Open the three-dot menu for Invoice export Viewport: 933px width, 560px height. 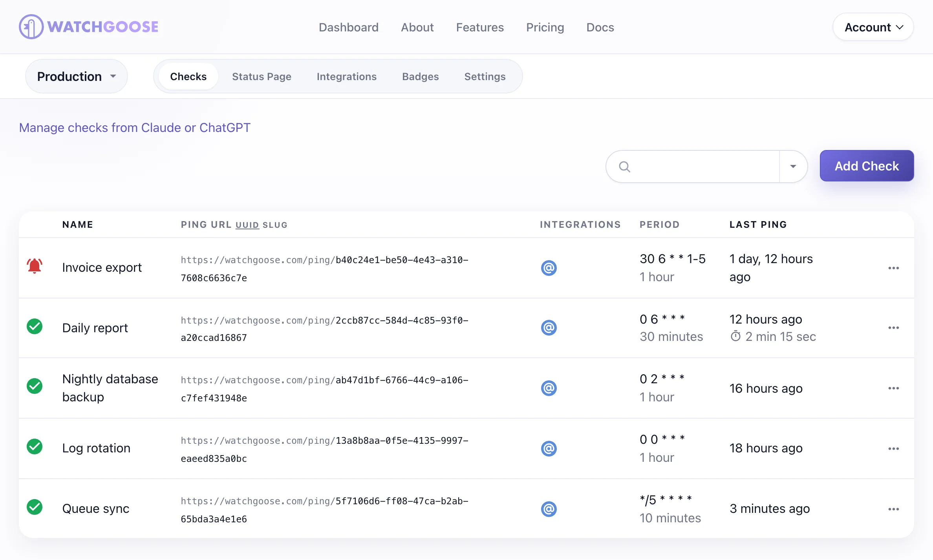894,268
